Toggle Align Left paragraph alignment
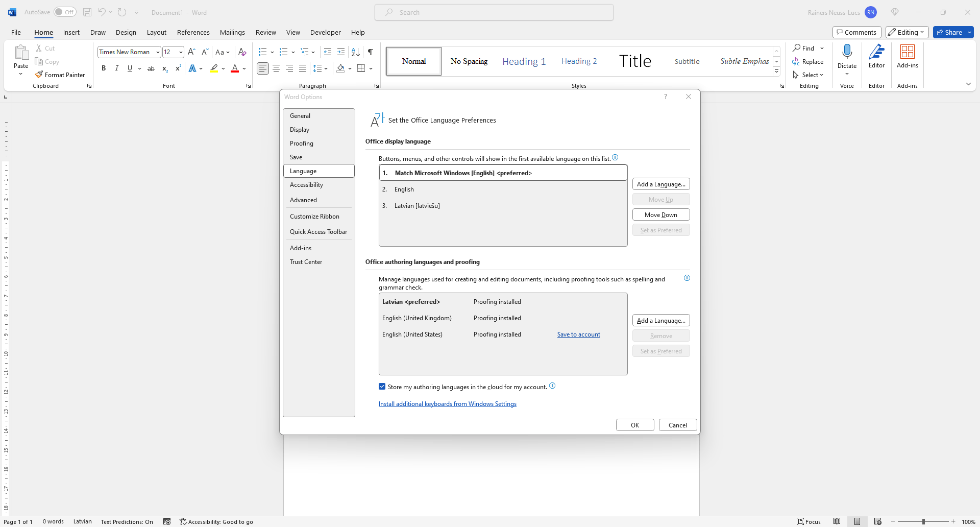Image resolution: width=980 pixels, height=527 pixels. point(263,68)
